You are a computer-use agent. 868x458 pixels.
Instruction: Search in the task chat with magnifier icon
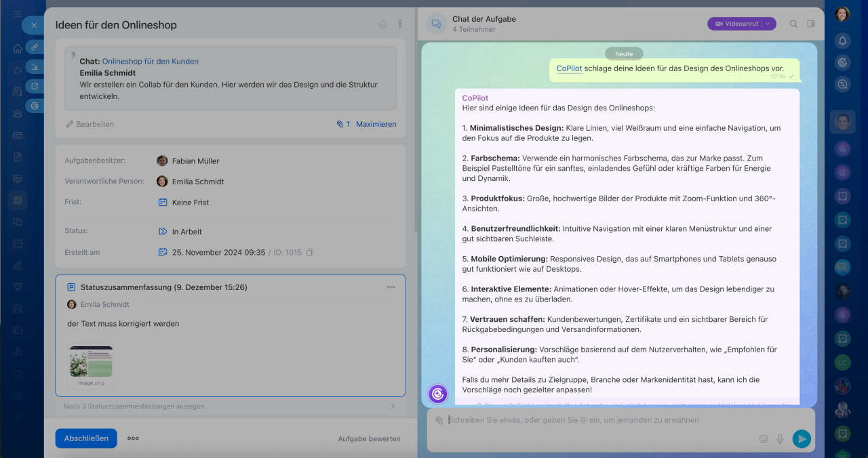point(793,24)
